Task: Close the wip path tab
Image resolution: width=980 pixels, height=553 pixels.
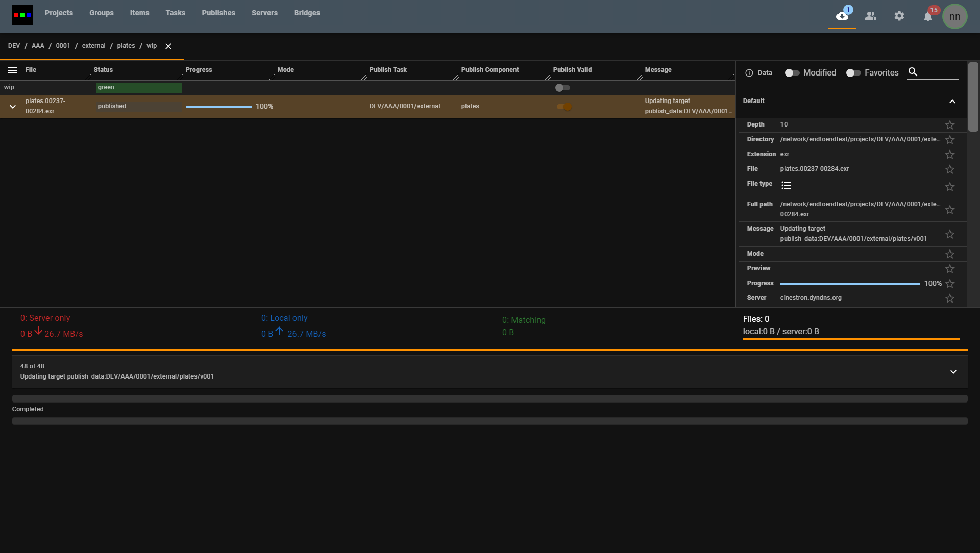Action: click(x=168, y=46)
